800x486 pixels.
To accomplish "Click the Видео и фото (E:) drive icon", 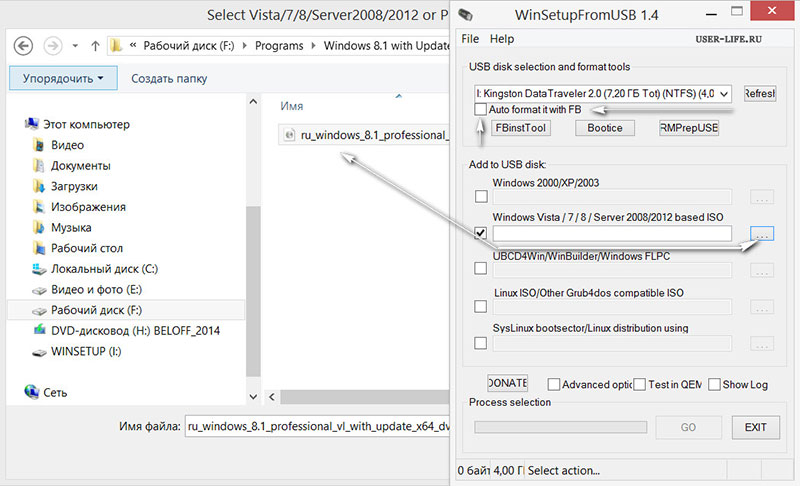I will (39, 290).
